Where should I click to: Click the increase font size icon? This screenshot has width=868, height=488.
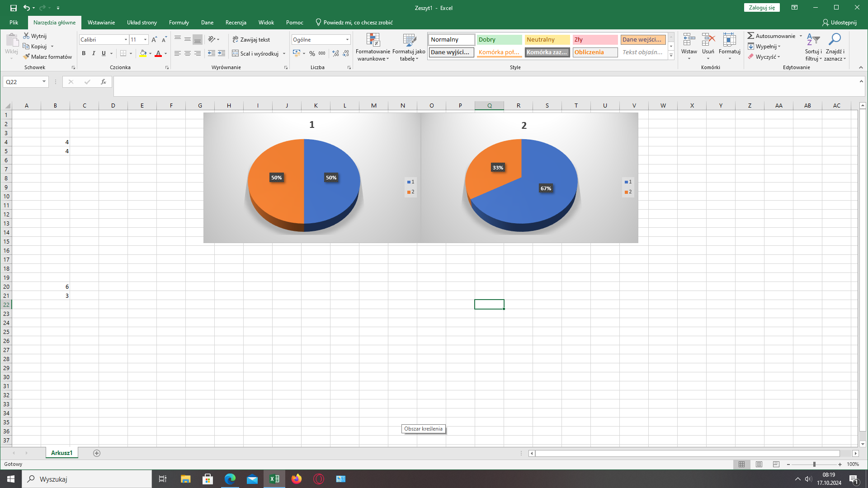[x=154, y=40]
